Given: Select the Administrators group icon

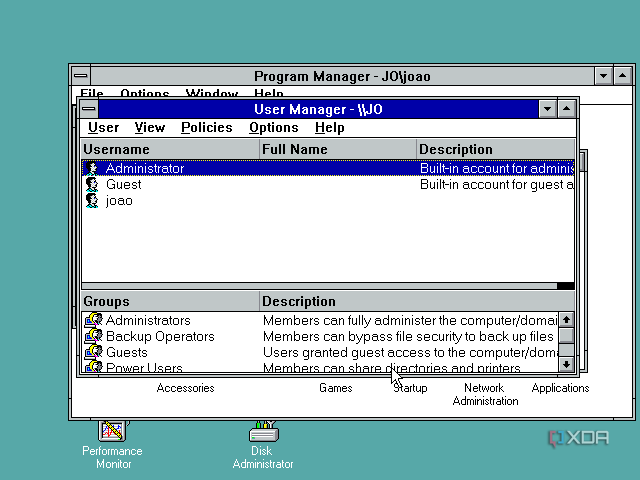Looking at the screenshot, I should [x=93, y=320].
